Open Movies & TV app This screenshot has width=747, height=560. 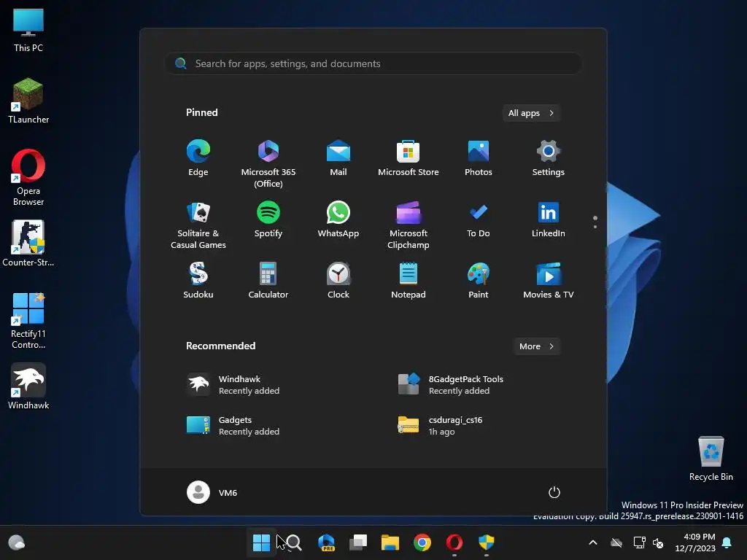pos(549,281)
